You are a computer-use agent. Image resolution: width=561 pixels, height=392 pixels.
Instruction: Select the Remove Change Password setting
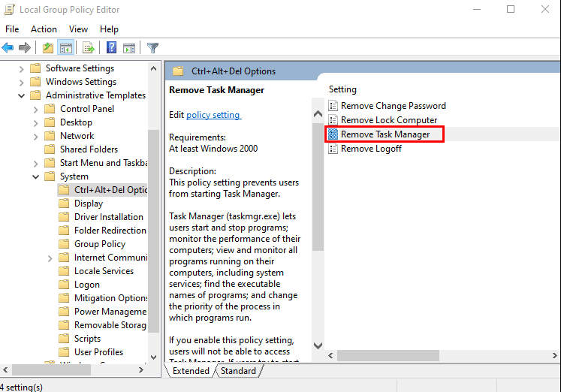(x=394, y=106)
